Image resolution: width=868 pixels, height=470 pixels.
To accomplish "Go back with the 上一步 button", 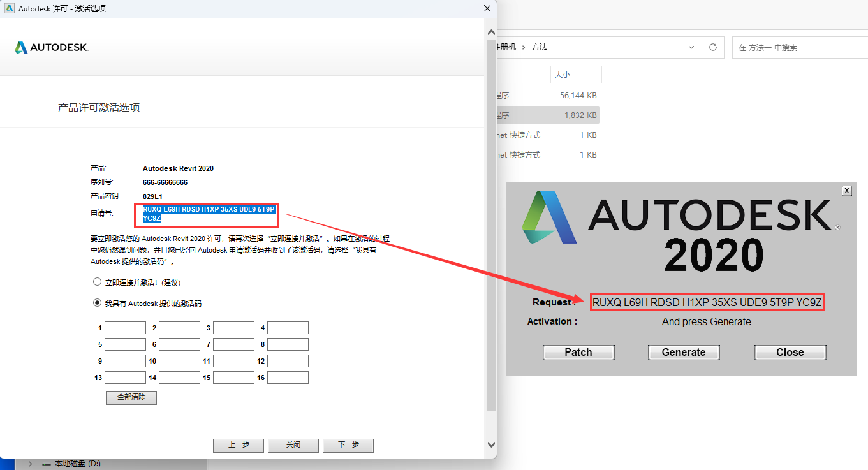I will click(239, 445).
